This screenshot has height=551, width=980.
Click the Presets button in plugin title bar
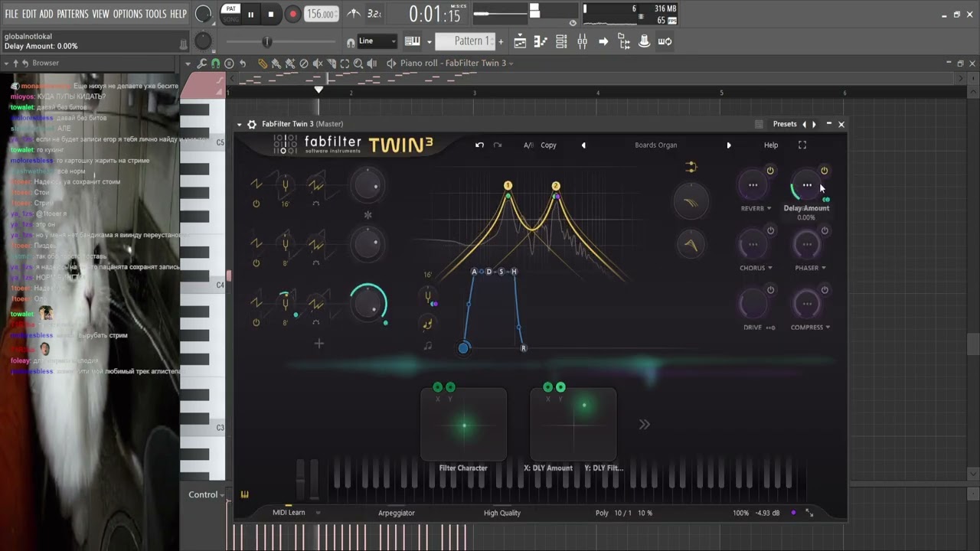(x=785, y=124)
